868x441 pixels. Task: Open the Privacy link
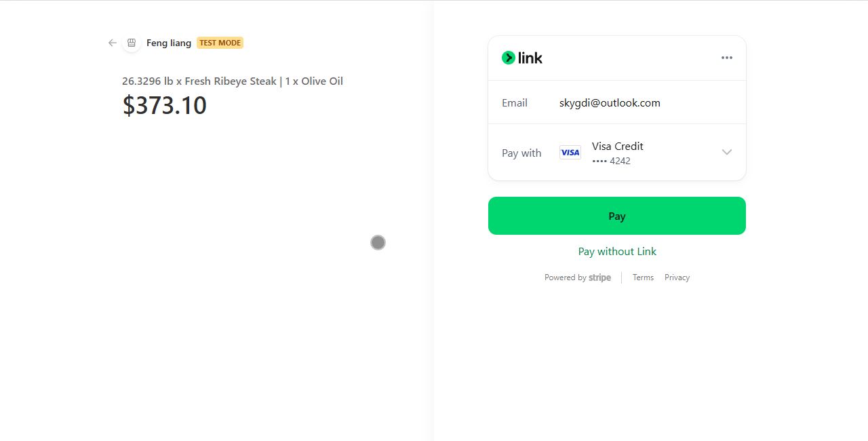(x=677, y=277)
